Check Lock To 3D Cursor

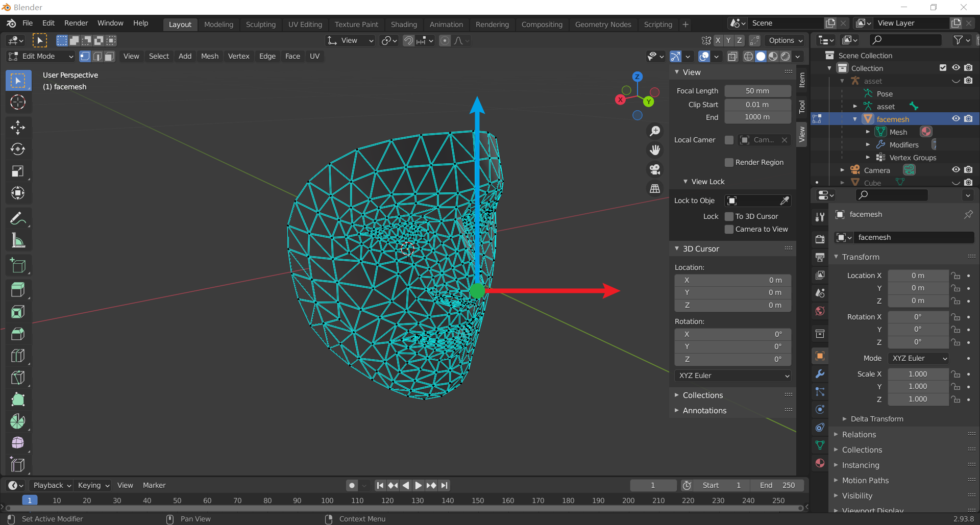pos(729,216)
